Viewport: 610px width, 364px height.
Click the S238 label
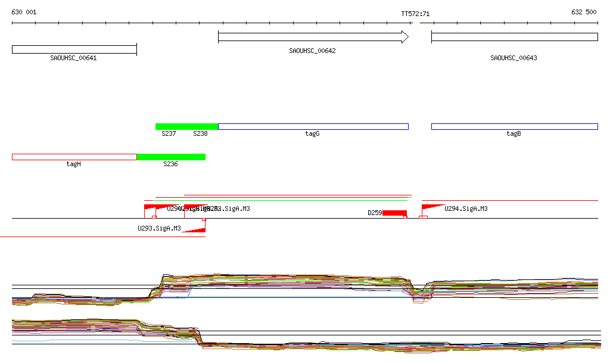point(200,134)
